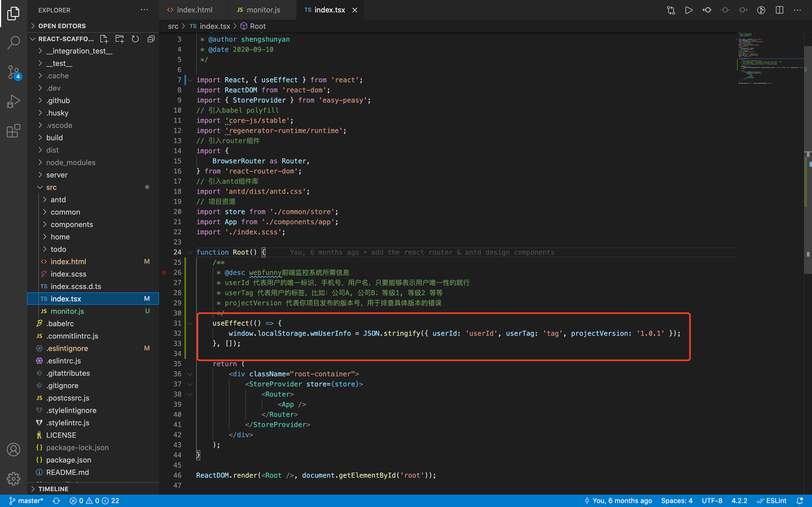Click Spaces: 4 indentation setting
Viewport: 812px width, 507px height.
(x=676, y=501)
